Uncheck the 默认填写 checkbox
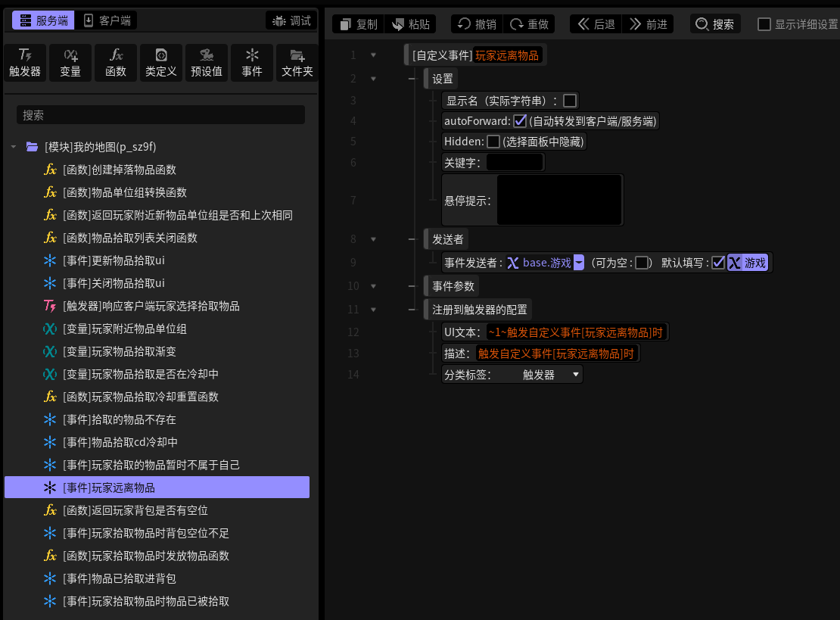840x620 pixels. 718,263
